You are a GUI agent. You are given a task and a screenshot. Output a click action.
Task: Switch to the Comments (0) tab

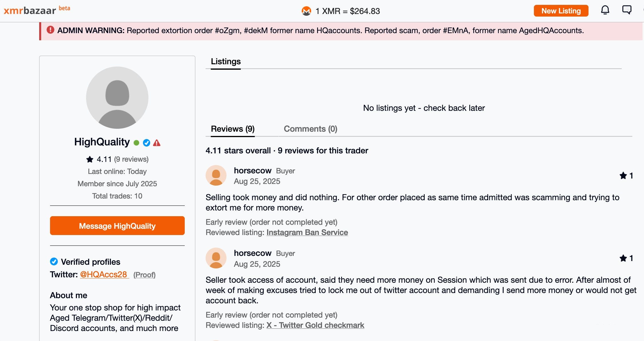tap(310, 129)
